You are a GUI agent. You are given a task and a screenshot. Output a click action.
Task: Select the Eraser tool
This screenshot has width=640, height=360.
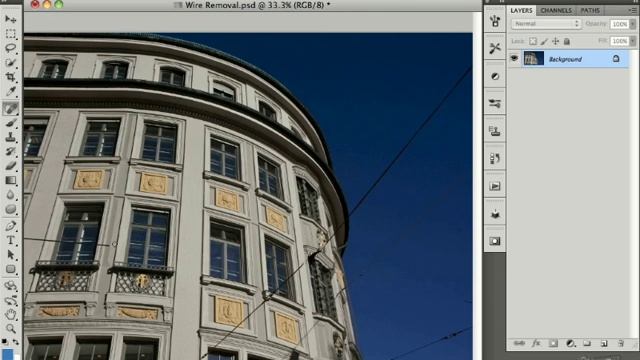point(11,166)
